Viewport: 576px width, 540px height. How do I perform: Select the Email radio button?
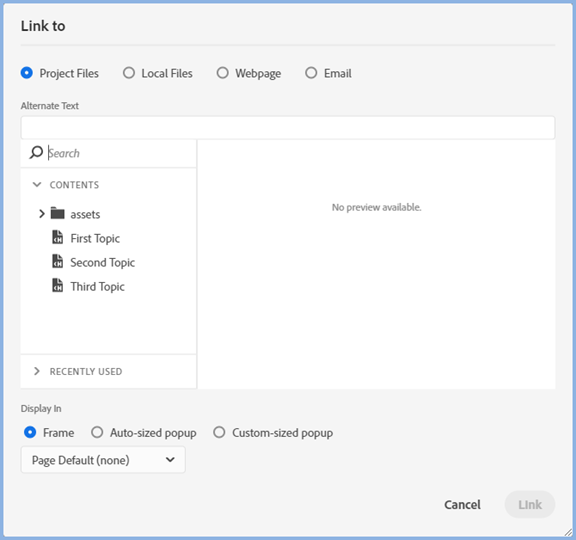(x=311, y=73)
